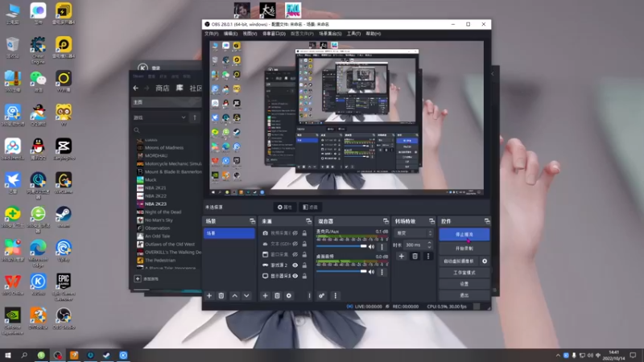Toggle lock on 视频采集设备 source
Image resolution: width=644 pixels, height=362 pixels.
click(304, 233)
